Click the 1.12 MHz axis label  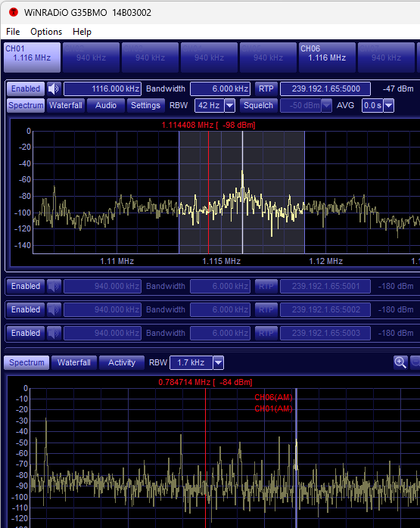[325, 261]
